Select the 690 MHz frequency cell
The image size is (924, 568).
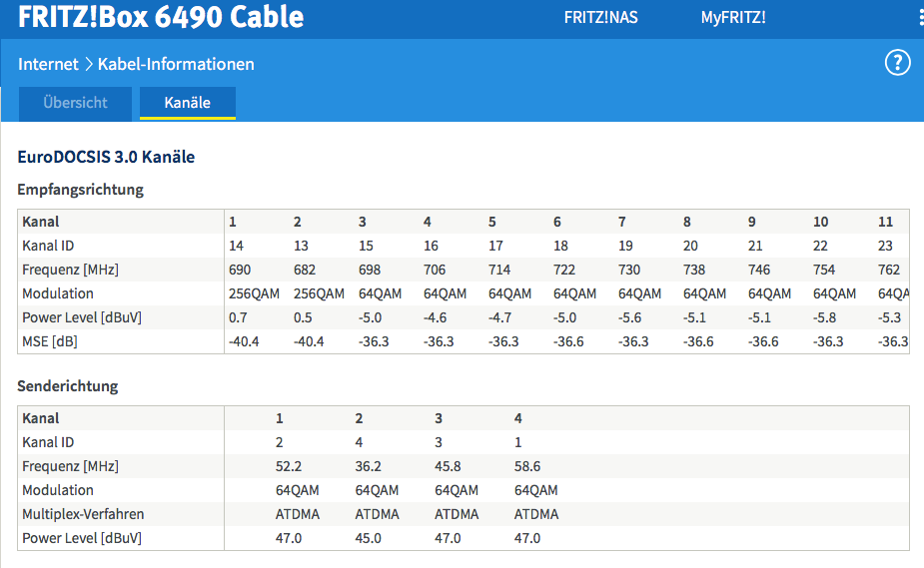240,270
